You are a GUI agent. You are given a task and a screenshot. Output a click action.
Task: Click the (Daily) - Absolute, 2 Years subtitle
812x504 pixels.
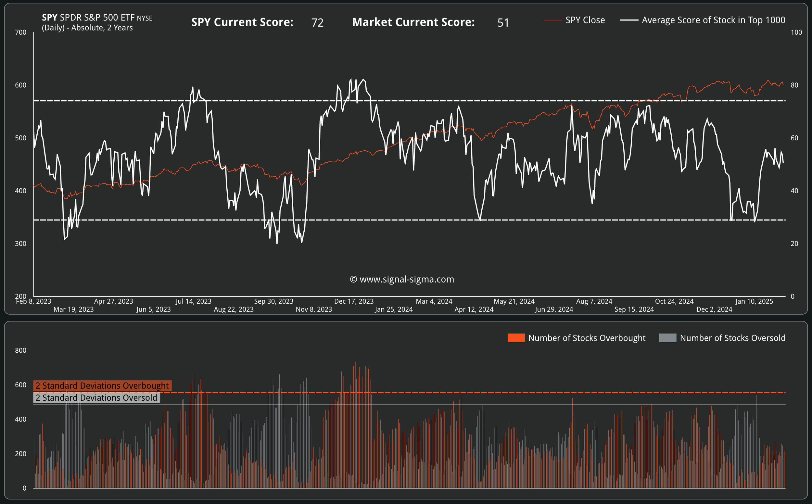87,28
